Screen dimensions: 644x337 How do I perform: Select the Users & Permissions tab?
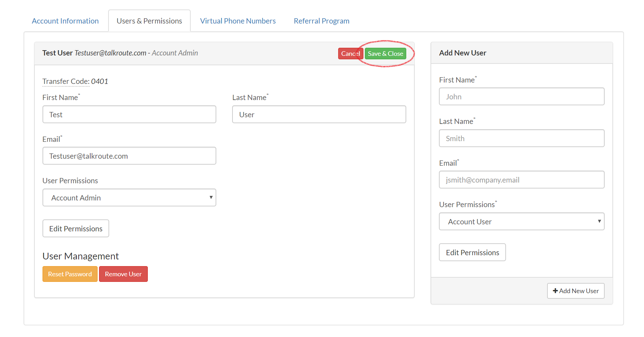(149, 21)
